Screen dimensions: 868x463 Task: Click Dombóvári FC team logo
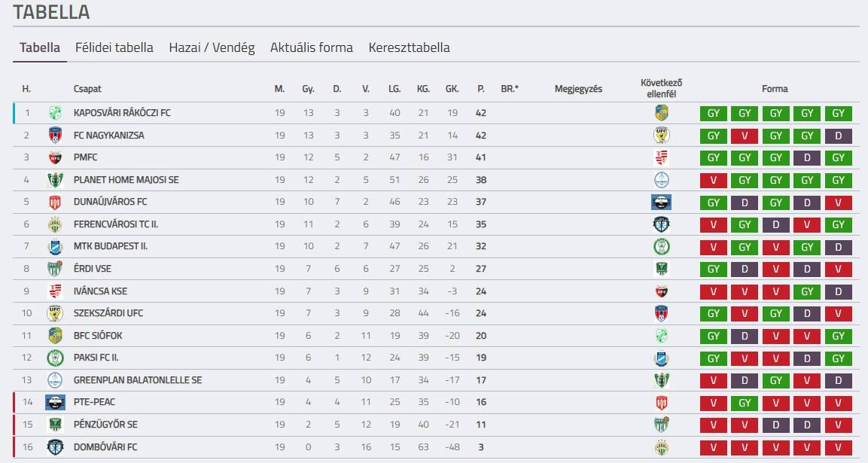pyautogui.click(x=55, y=447)
